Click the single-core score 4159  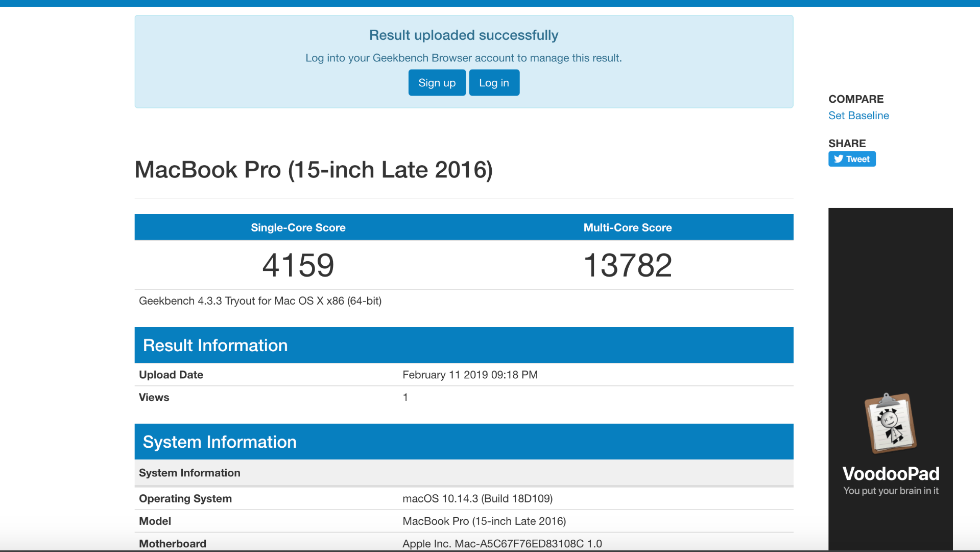pos(298,265)
